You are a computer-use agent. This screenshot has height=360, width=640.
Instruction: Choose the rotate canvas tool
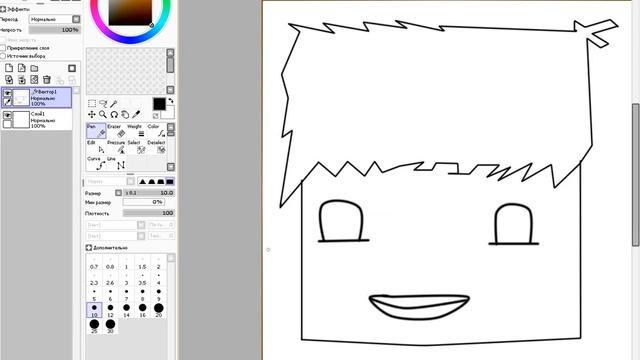point(114,115)
